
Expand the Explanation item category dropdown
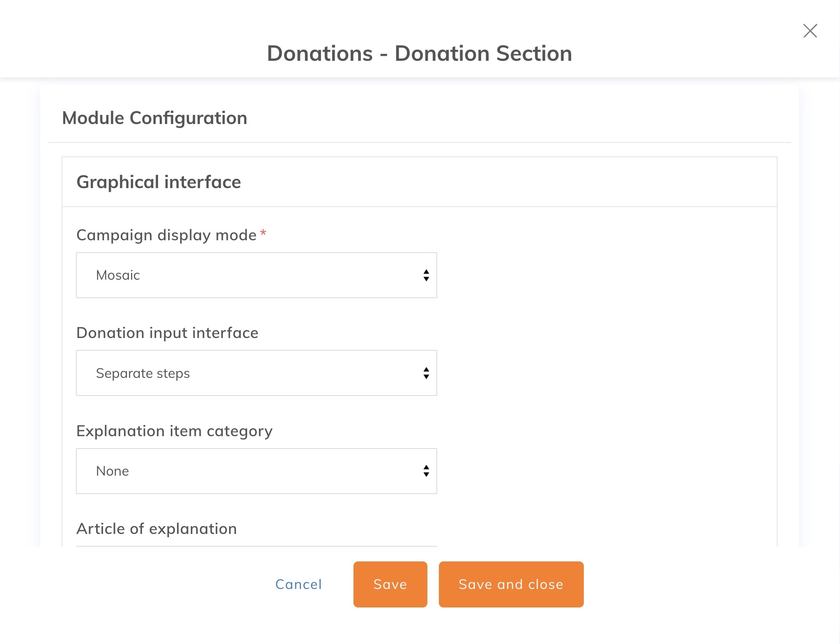256,471
